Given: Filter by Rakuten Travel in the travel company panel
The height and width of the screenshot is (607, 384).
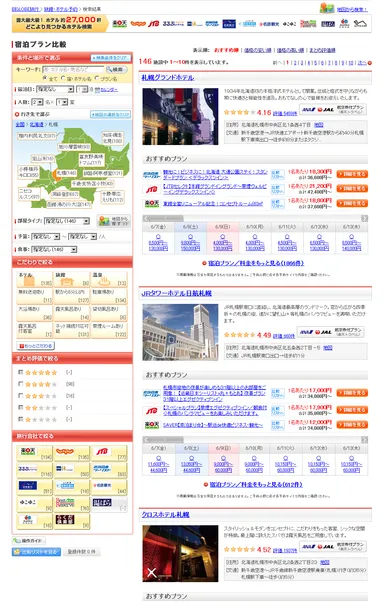Looking at the screenshot, I should (34, 453).
